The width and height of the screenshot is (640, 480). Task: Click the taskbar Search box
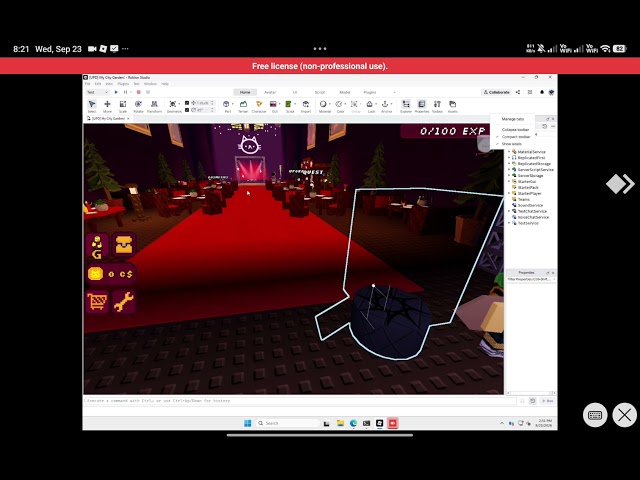point(287,423)
